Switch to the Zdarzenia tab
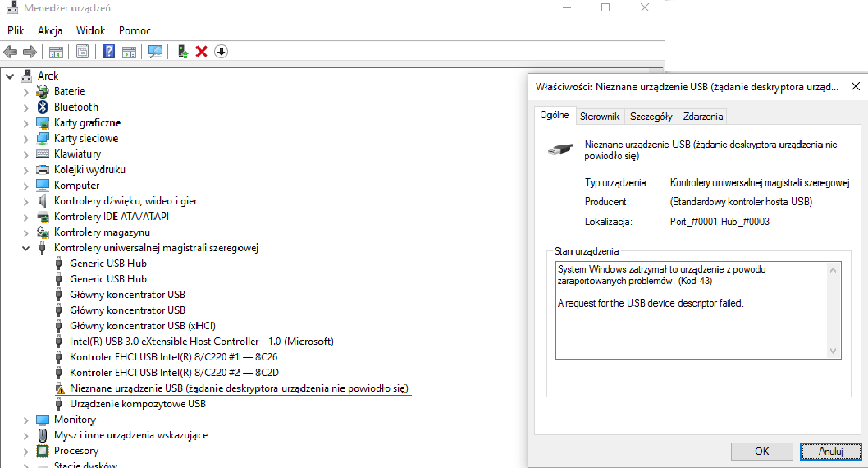The width and height of the screenshot is (868, 468). pos(703,117)
